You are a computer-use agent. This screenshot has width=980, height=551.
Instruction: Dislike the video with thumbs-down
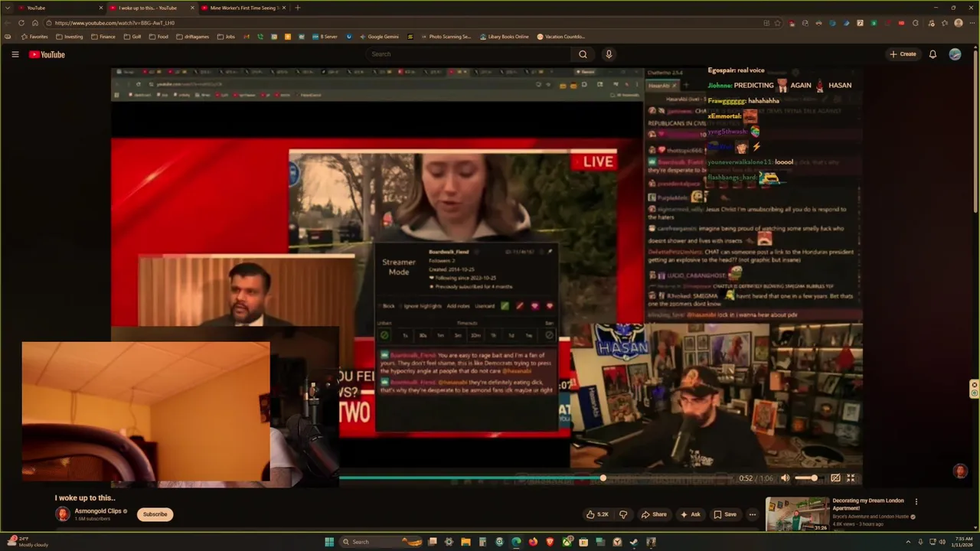[622, 514]
